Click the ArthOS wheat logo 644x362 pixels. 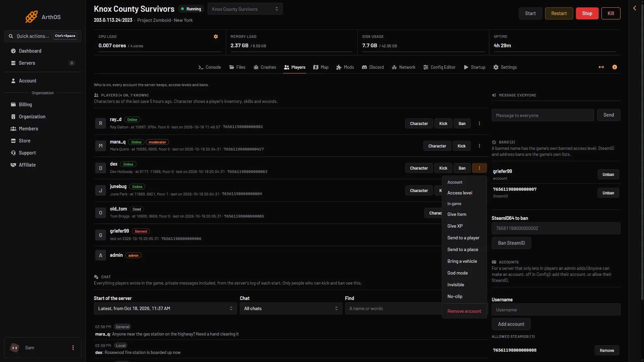32,17
